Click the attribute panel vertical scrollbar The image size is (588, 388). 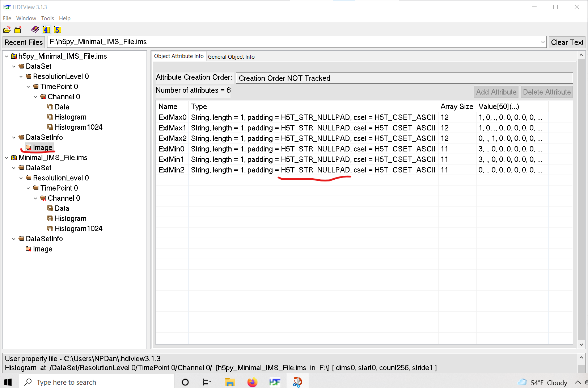pyautogui.click(x=581, y=200)
